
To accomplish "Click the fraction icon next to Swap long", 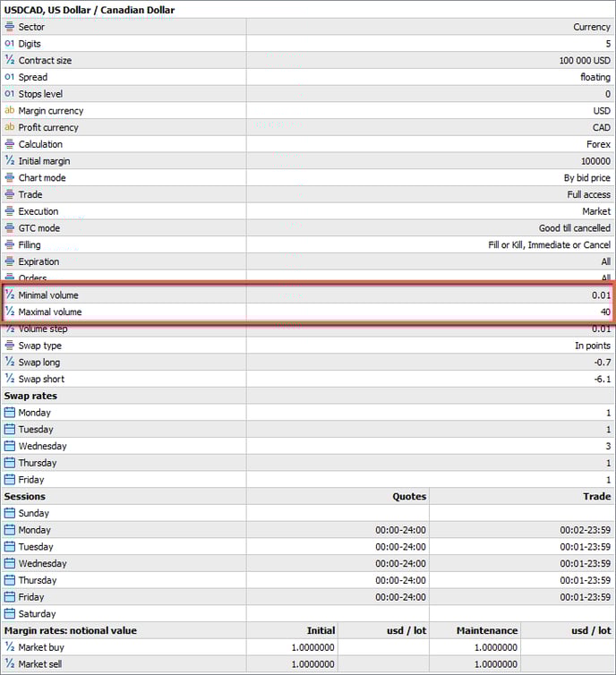I will (x=10, y=363).
